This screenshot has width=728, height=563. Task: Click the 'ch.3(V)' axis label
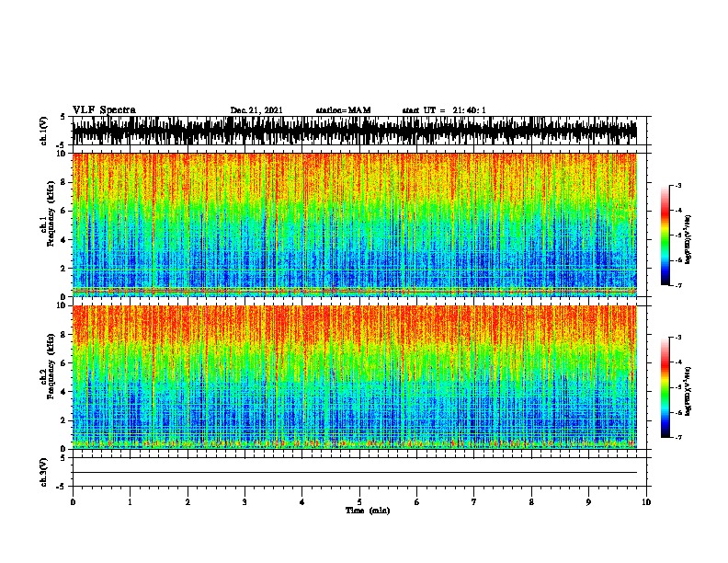pyautogui.click(x=43, y=472)
